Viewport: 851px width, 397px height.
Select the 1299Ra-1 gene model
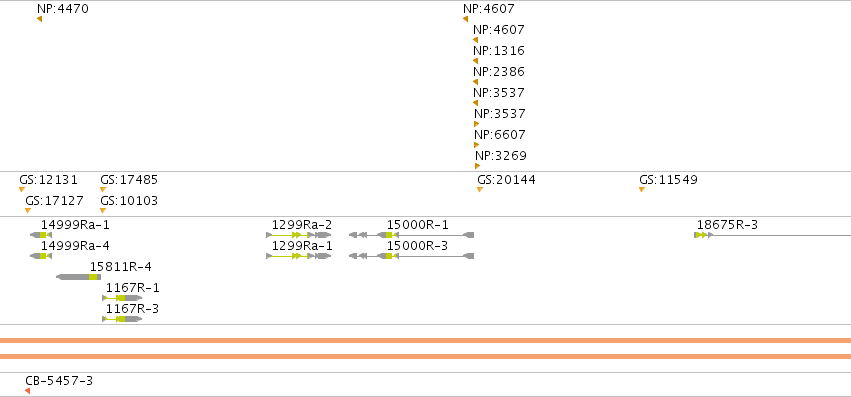coord(299,256)
